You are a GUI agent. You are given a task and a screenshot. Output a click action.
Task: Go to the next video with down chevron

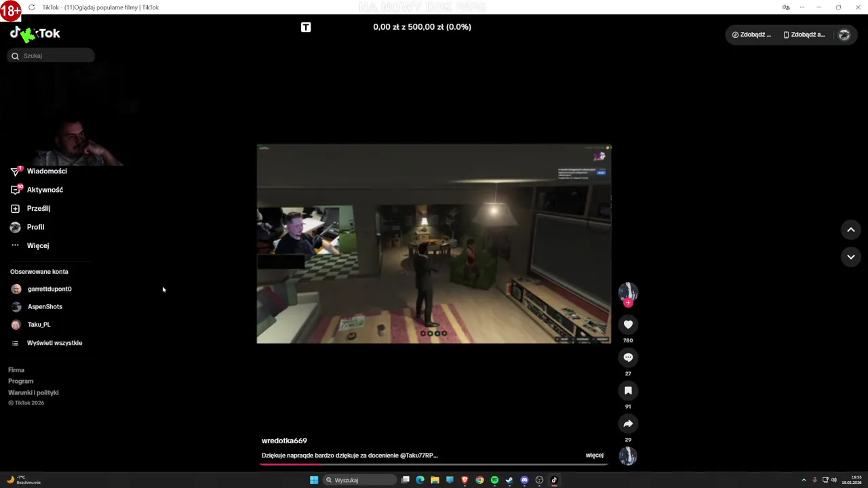click(x=850, y=257)
